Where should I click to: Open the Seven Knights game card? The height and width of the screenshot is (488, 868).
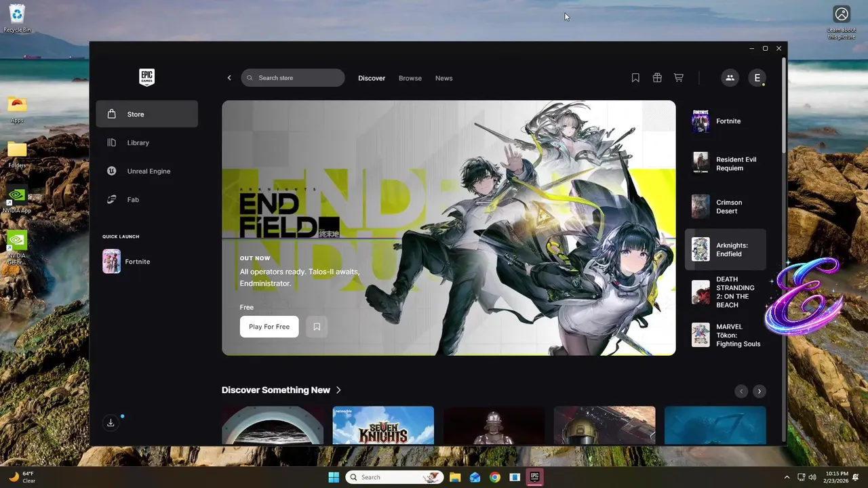383,426
